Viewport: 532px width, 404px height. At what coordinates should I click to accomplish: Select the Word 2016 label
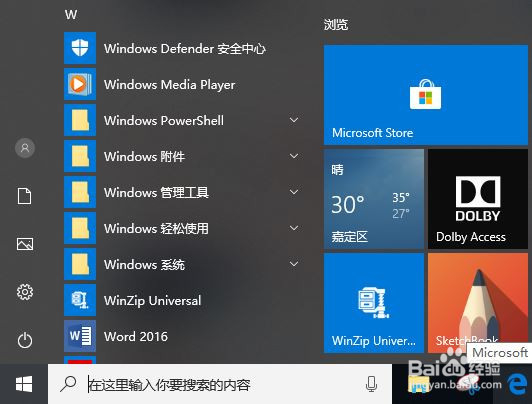(136, 336)
